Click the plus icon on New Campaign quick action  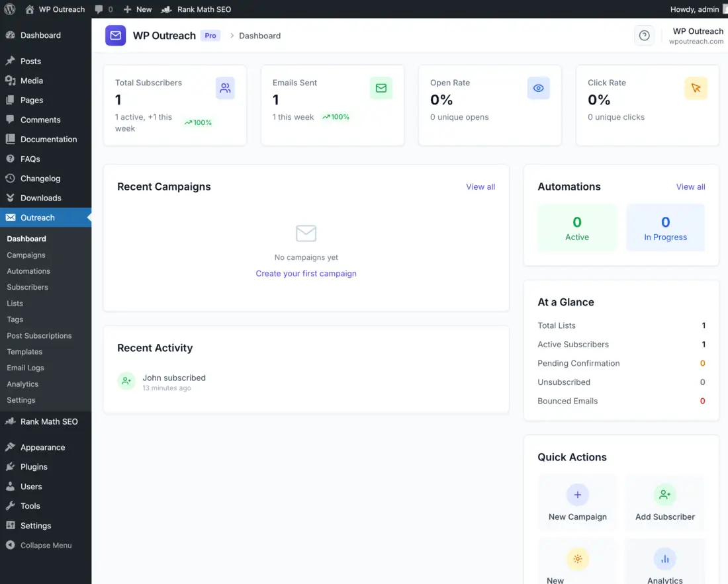[x=578, y=494]
